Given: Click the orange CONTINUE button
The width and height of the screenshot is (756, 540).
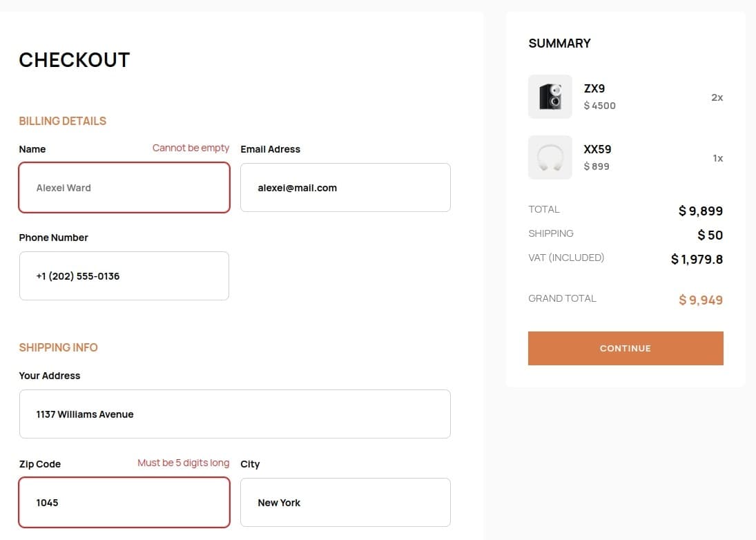Looking at the screenshot, I should 626,348.
